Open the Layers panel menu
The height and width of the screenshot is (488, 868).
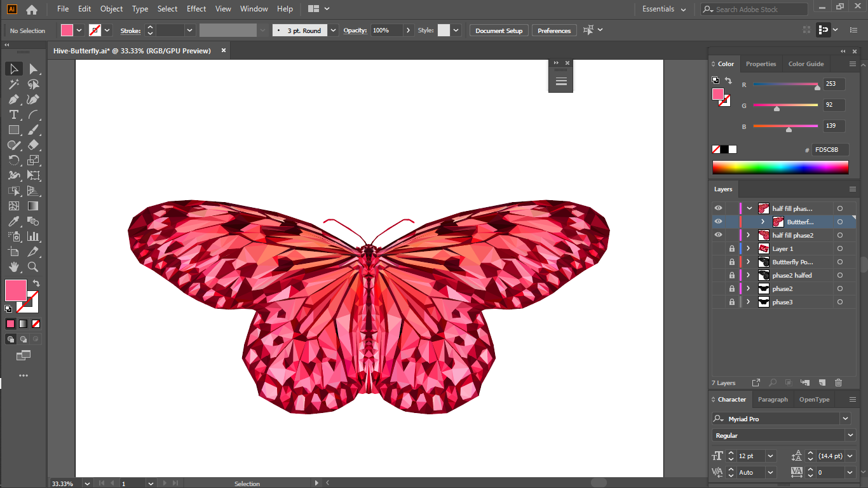[x=853, y=189]
